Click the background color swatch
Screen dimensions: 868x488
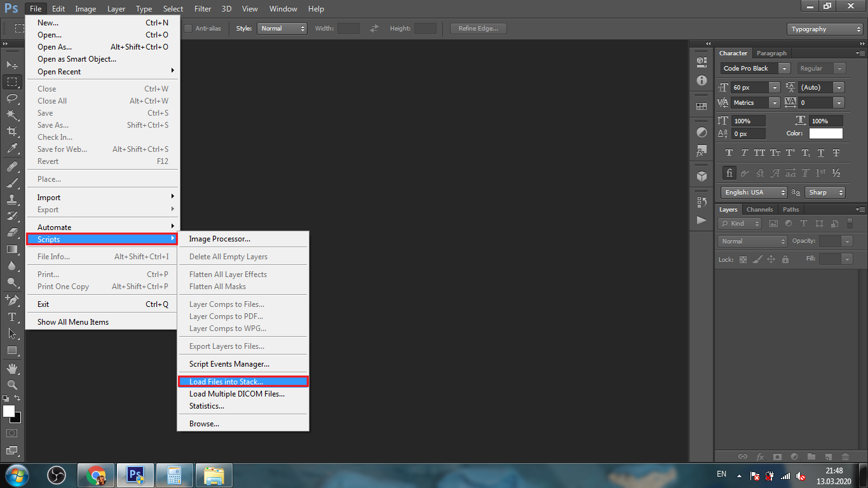tap(17, 419)
